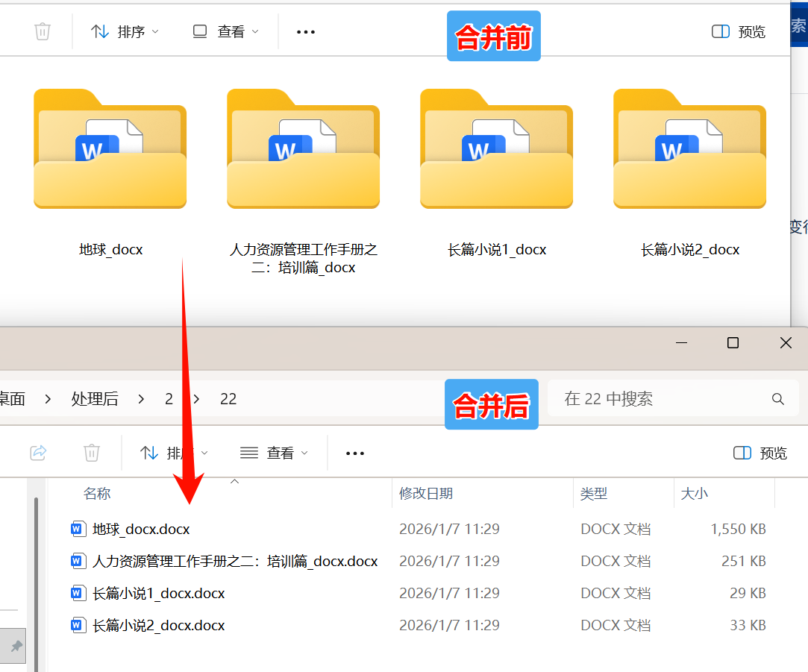Click the trash icon in the lower toolbar
This screenshot has height=672, width=808.
click(91, 453)
